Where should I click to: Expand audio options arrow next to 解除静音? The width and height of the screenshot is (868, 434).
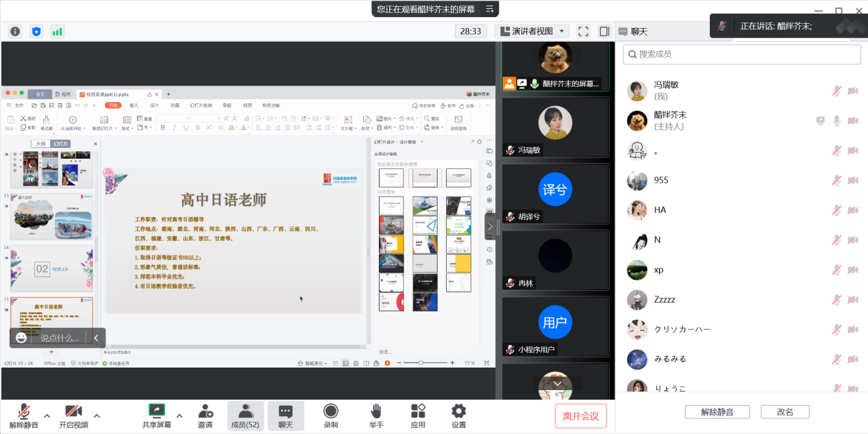click(47, 416)
